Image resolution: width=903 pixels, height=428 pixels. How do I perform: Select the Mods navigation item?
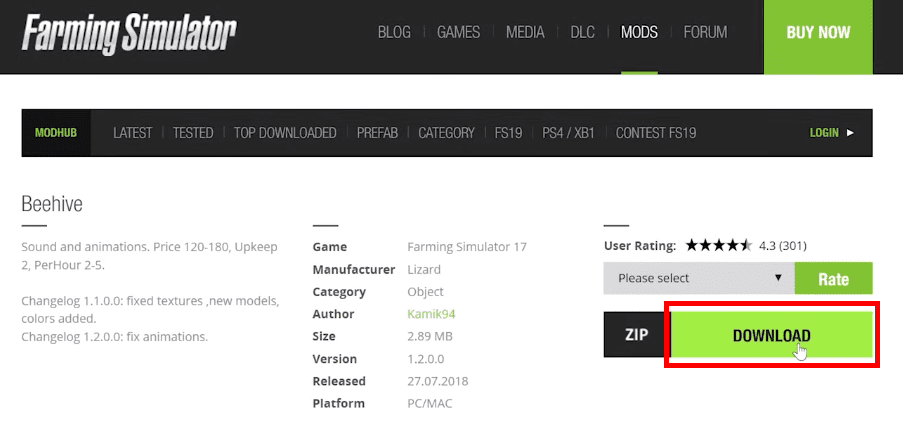coord(639,32)
